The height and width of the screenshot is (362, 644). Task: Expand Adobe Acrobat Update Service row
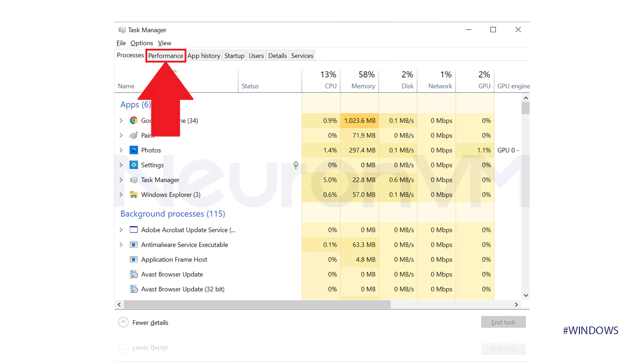tap(121, 230)
